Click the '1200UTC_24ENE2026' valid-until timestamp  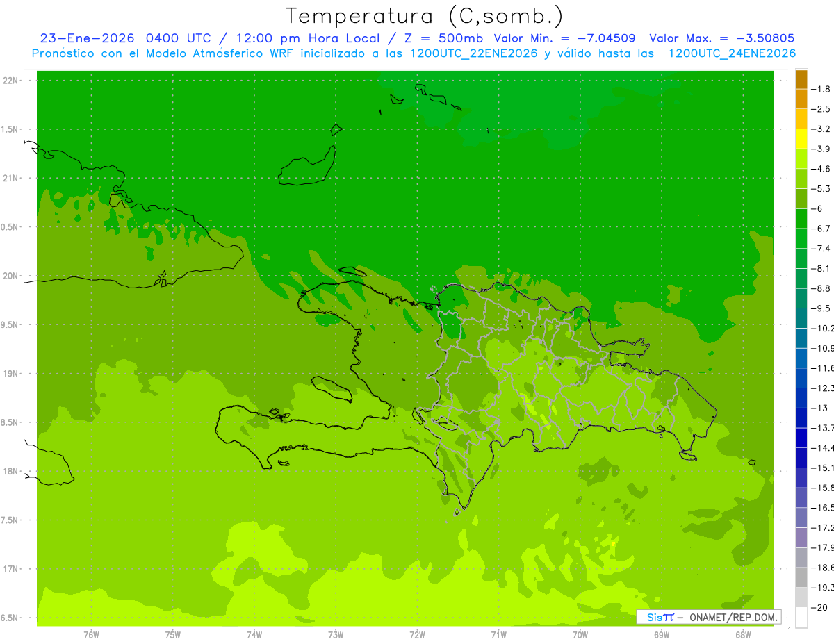point(732,53)
